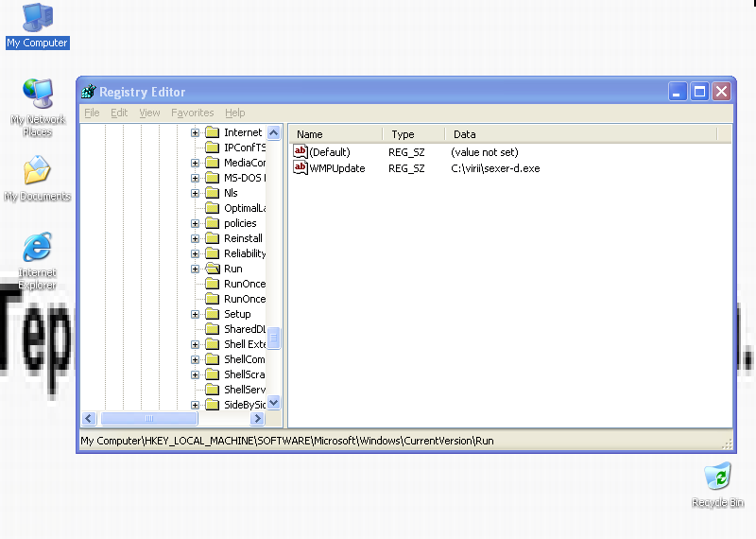Click Registry Editor title bar icon
This screenshot has height=539, width=756.
[x=89, y=91]
